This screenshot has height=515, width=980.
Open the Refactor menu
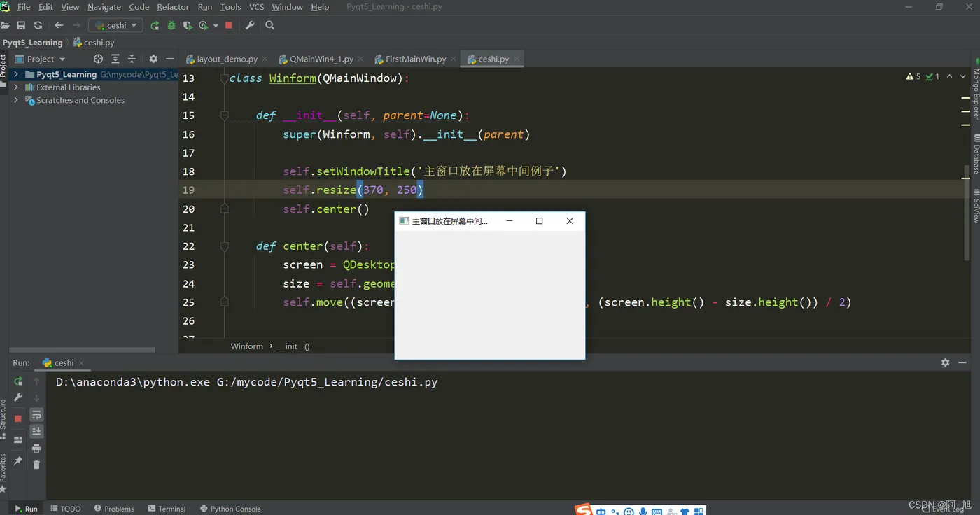point(173,7)
